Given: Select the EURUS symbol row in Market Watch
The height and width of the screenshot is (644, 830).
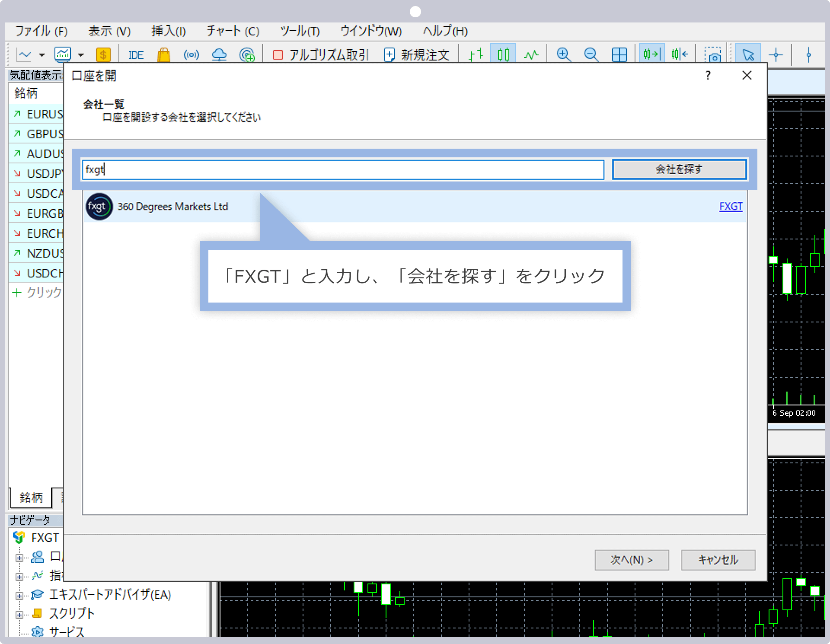Looking at the screenshot, I should point(36,114).
